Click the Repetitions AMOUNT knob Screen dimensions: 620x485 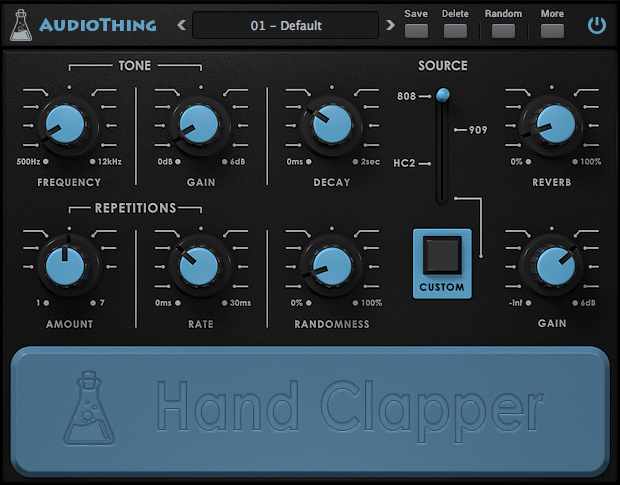coord(65,266)
